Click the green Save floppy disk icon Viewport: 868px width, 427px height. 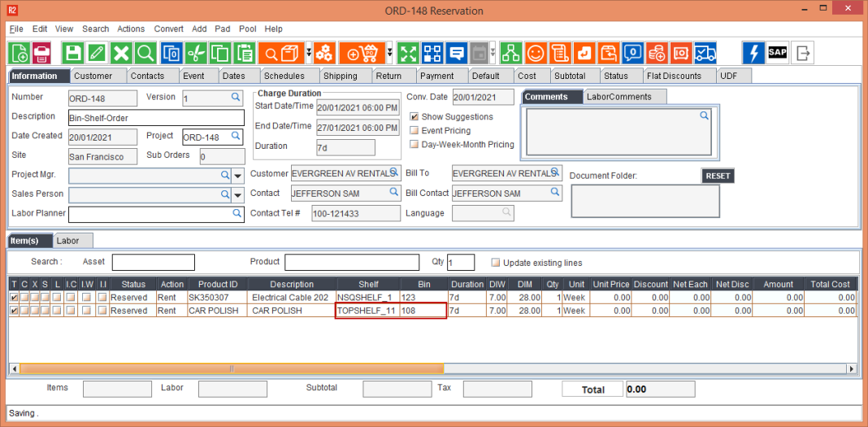[73, 54]
